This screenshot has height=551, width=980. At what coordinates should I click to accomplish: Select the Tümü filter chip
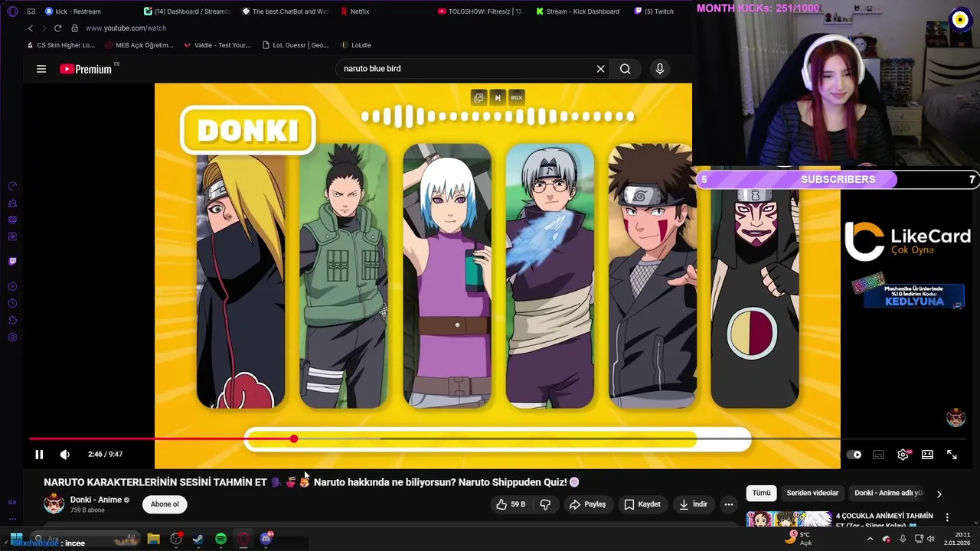pyautogui.click(x=761, y=494)
